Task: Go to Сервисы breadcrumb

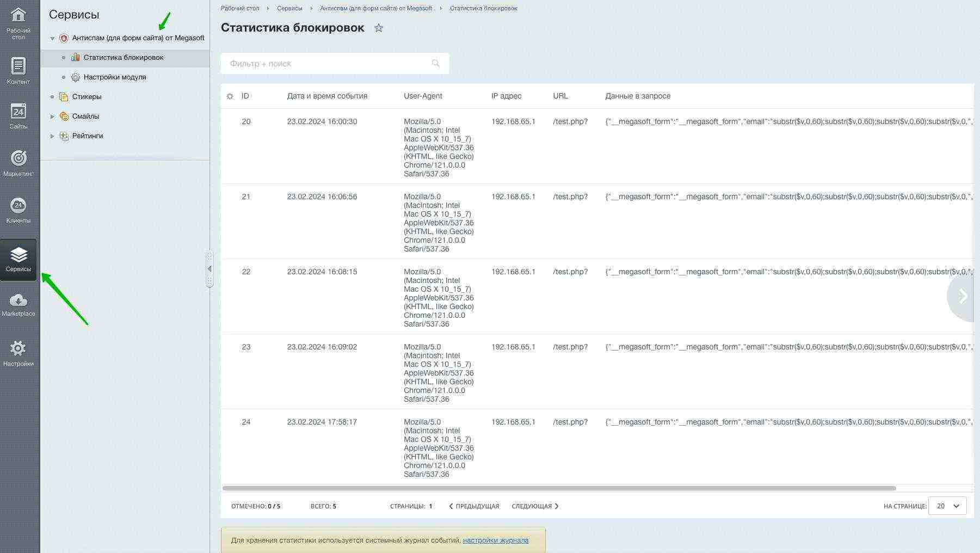Action: (x=289, y=8)
